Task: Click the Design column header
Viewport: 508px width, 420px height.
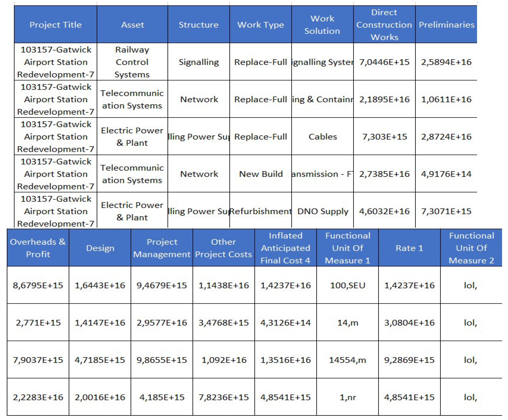Action: (x=100, y=248)
